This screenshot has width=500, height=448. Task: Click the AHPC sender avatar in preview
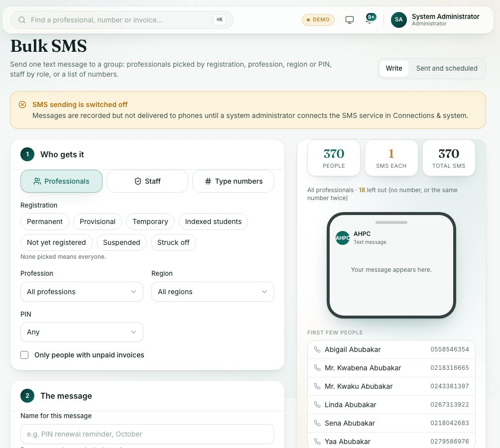343,238
